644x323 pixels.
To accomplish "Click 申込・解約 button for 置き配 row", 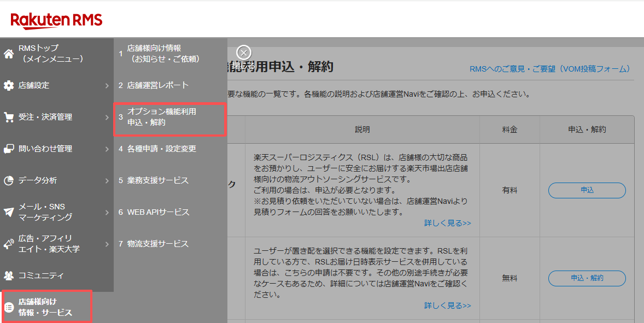I will [x=587, y=278].
